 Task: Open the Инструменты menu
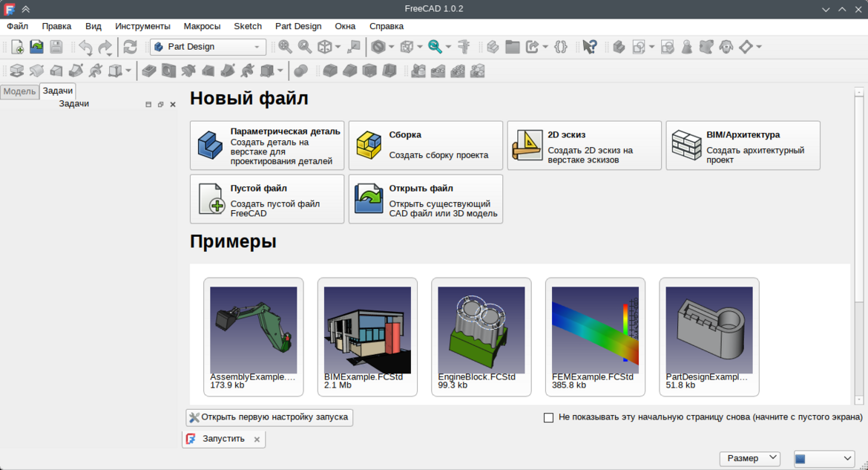(x=143, y=26)
